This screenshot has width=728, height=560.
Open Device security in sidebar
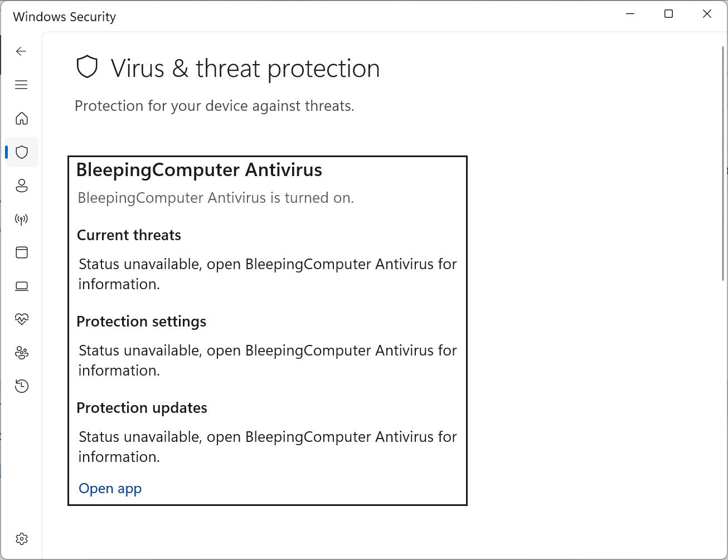coord(22,286)
